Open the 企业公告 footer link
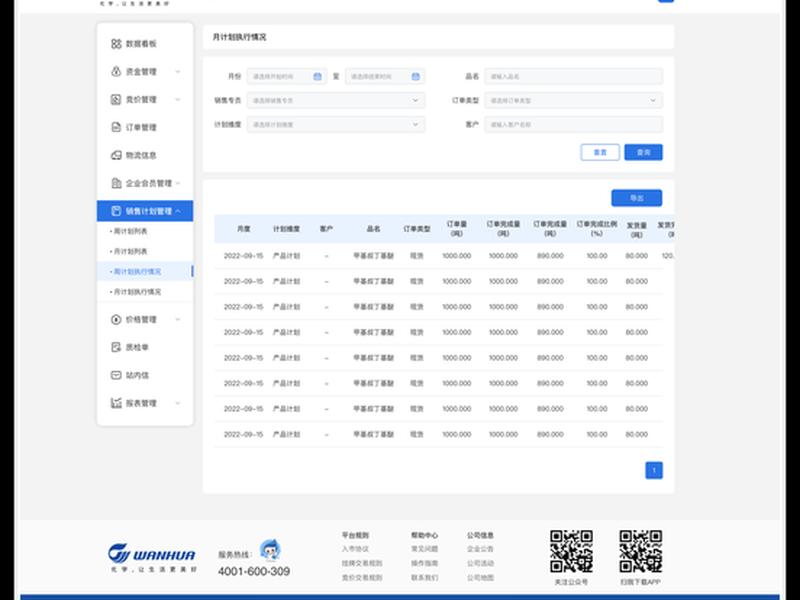The width and height of the screenshot is (800, 600). (480, 549)
